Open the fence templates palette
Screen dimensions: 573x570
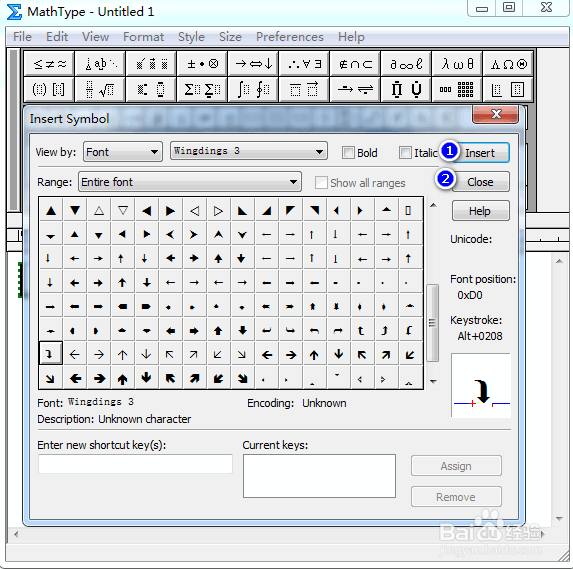coord(49,90)
